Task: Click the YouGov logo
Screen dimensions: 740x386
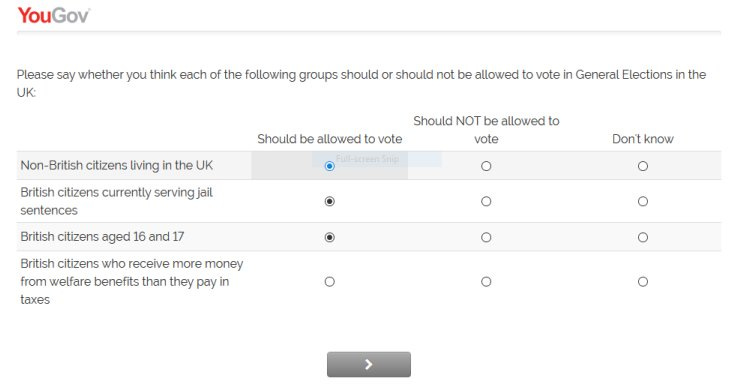Action: coord(53,16)
